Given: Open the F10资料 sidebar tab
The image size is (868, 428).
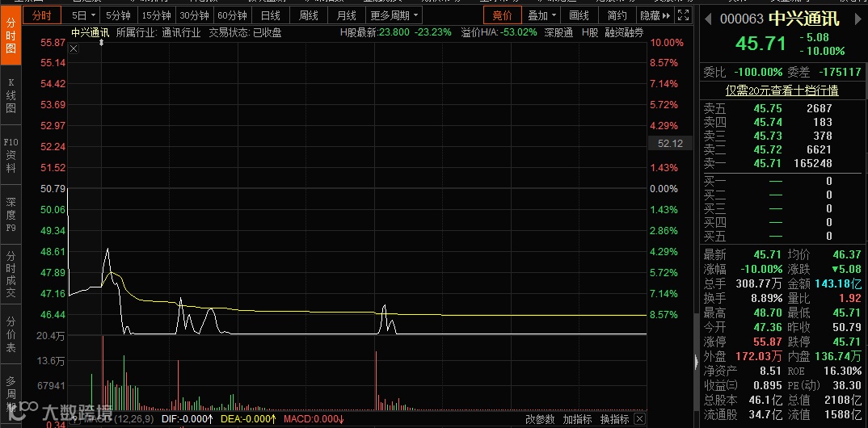Looking at the screenshot, I should click(11, 155).
